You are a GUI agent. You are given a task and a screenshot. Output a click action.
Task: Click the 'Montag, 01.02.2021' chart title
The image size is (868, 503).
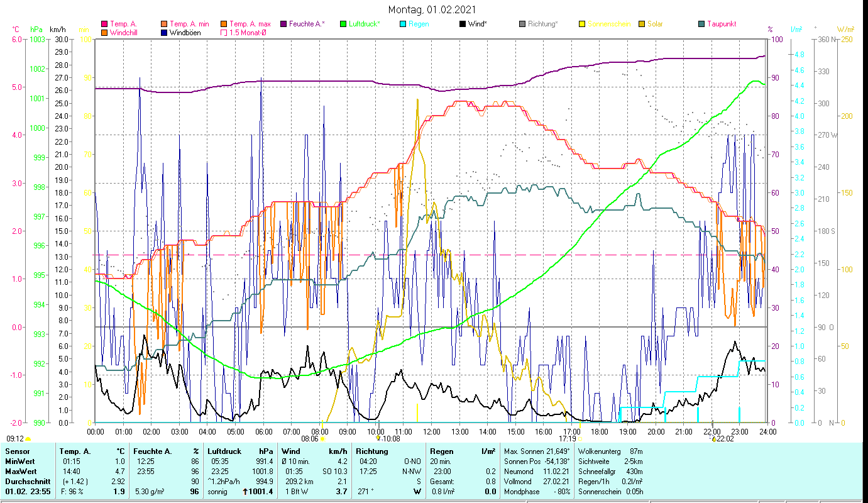pos(432,9)
